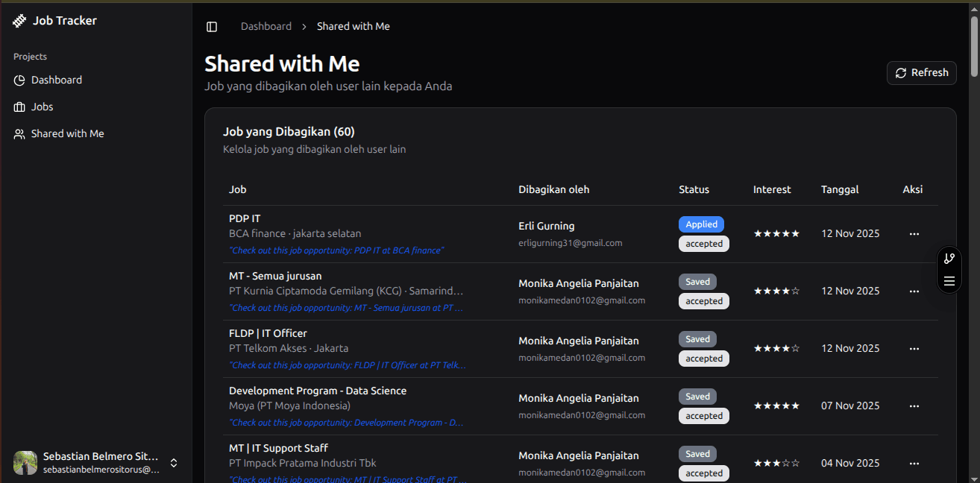Open three-dot menu for Development Program row
Image resolution: width=980 pixels, height=483 pixels.
[914, 406]
